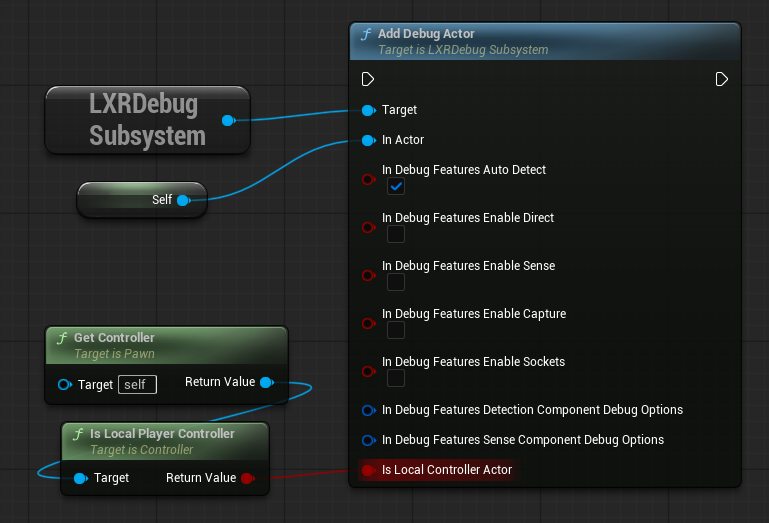Click Is Local Player Controller Return Value pin

248,478
